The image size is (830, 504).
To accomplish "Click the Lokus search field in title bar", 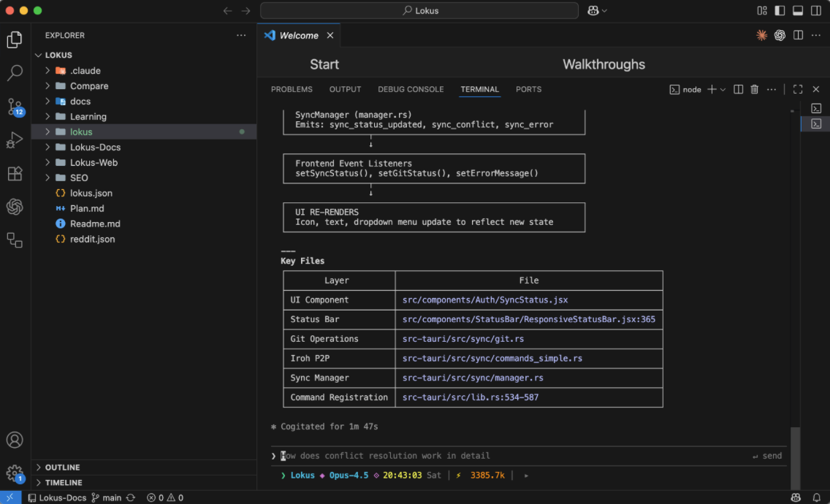I will [x=419, y=11].
